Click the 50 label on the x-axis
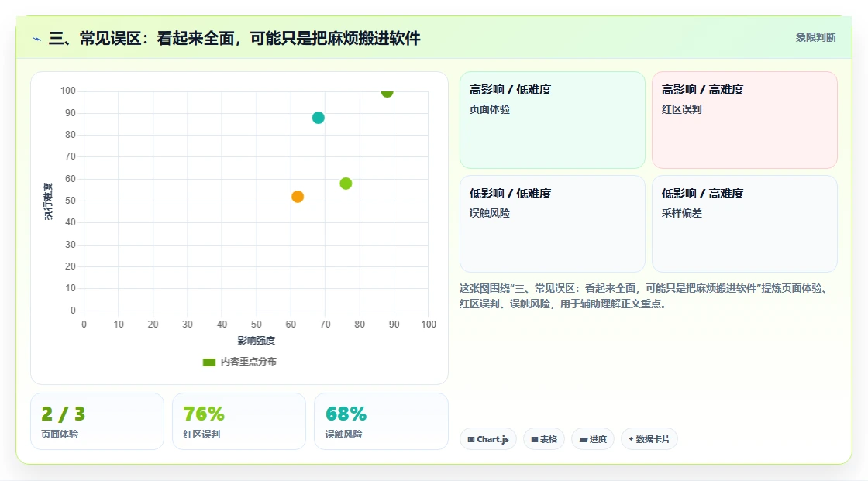Viewport: 868px width, 481px height. coord(257,325)
